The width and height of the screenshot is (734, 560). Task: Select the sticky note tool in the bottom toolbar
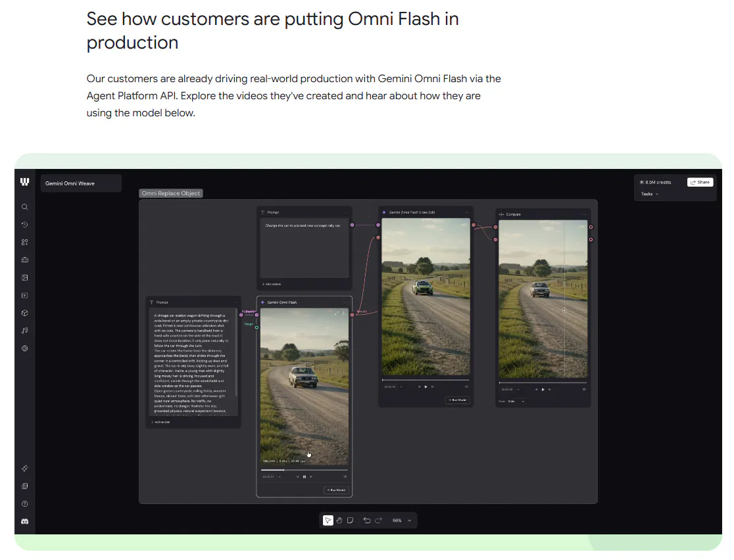pyautogui.click(x=350, y=520)
